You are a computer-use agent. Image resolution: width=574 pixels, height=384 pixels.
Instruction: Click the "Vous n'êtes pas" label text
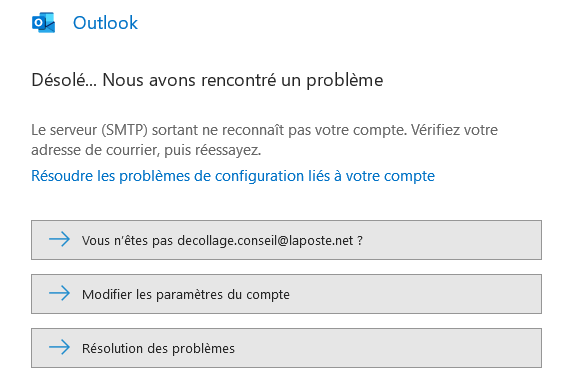(127, 241)
